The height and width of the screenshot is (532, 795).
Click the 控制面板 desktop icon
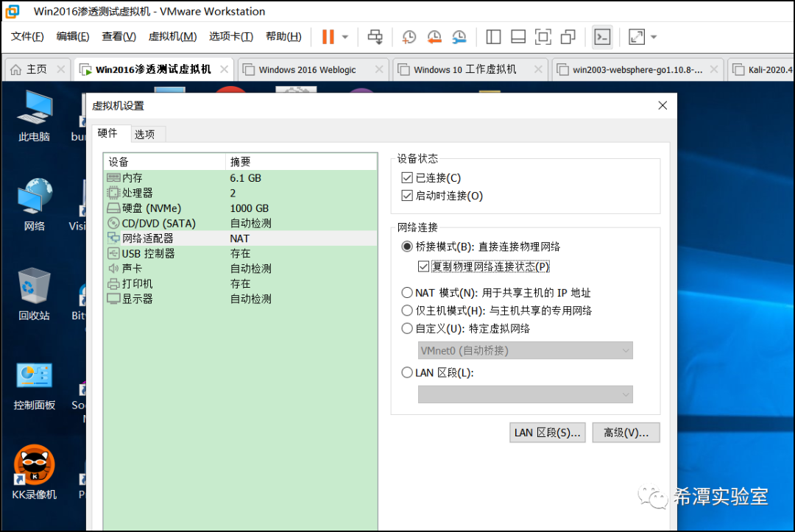(x=34, y=386)
